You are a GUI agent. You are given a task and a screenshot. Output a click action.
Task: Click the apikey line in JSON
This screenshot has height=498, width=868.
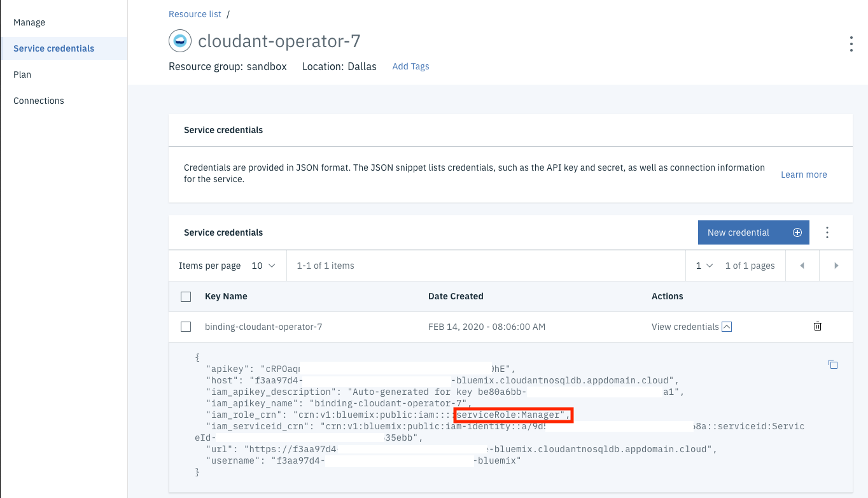tap(360, 369)
